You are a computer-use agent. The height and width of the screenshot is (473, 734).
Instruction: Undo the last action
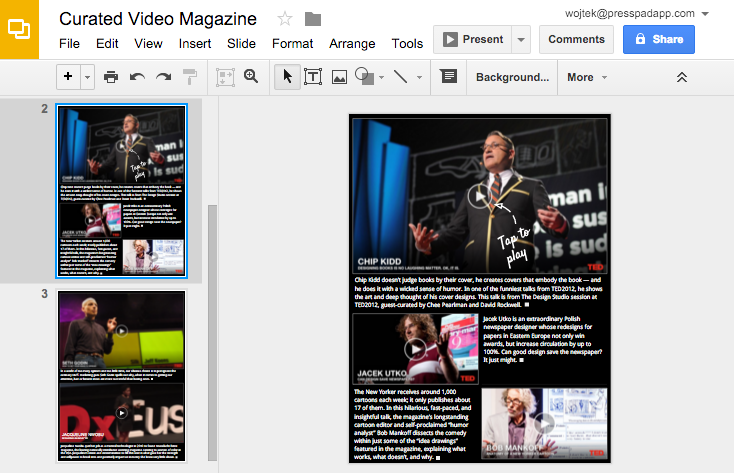(x=137, y=77)
